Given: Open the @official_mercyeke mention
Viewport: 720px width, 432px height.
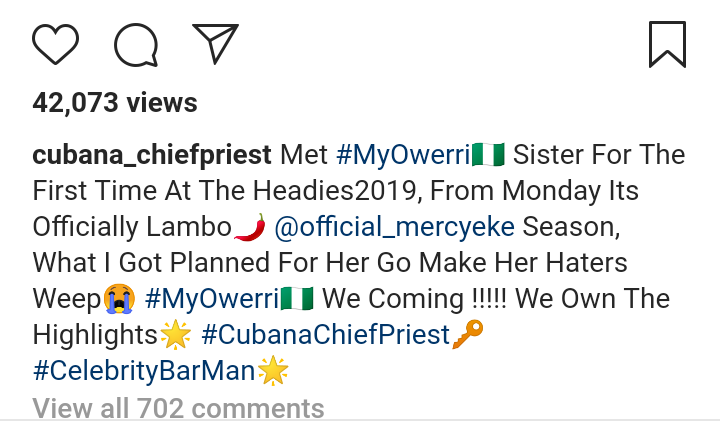Looking at the screenshot, I should point(394,227).
